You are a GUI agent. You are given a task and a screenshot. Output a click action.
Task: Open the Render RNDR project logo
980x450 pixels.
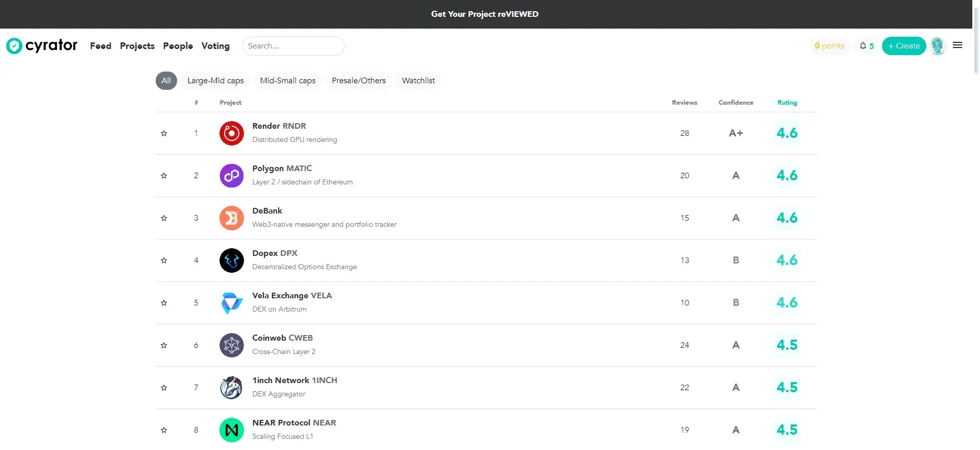(x=231, y=133)
